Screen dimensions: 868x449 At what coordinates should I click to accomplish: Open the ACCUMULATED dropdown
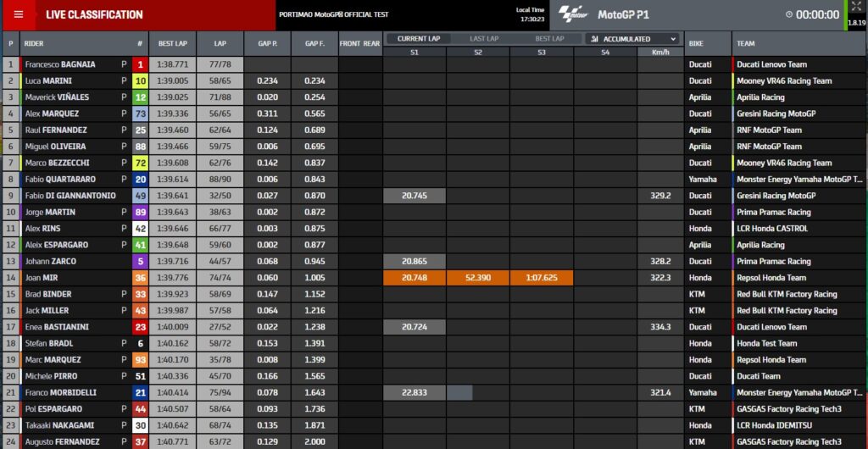(634, 39)
